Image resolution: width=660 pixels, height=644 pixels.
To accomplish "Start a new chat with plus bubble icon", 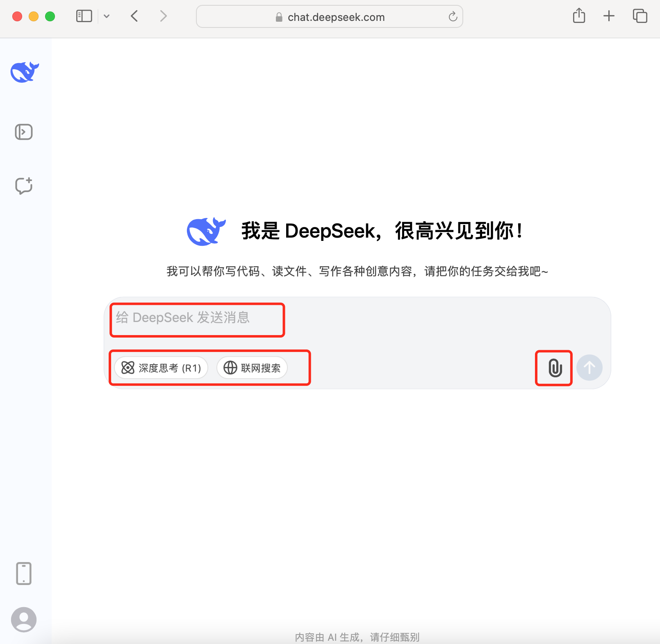I will tap(24, 186).
